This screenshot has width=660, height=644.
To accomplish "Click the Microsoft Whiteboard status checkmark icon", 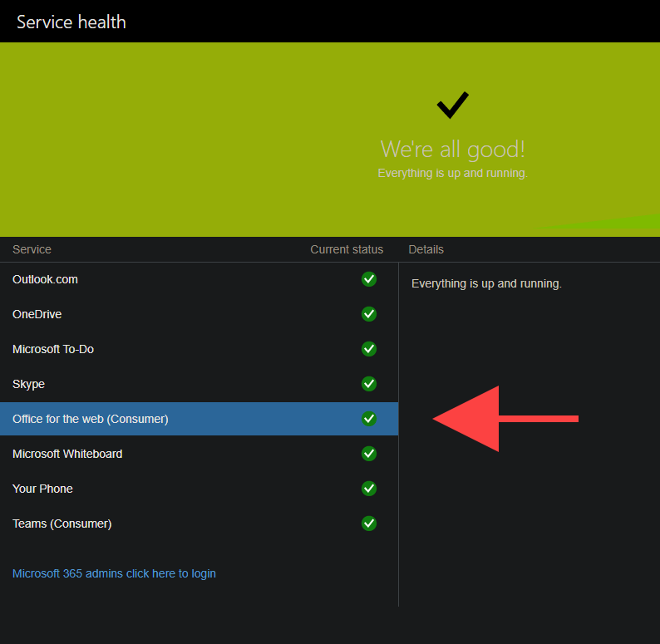I will pyautogui.click(x=369, y=454).
